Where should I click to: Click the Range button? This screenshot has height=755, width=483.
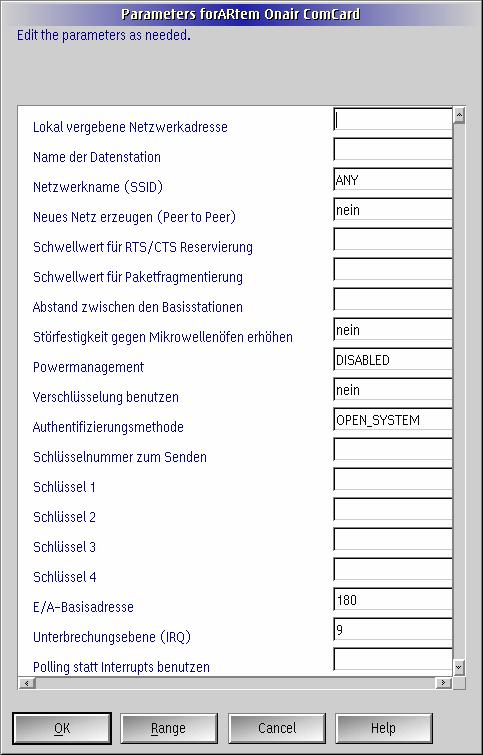pos(169,728)
